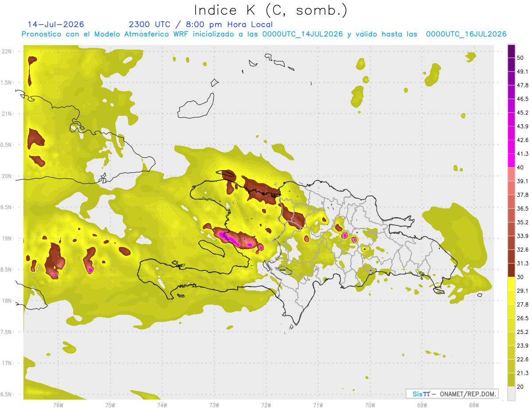Click the "73W" longitude axis label
Image resolution: width=532 pixels, height=411 pixels.
pyautogui.click(x=214, y=405)
